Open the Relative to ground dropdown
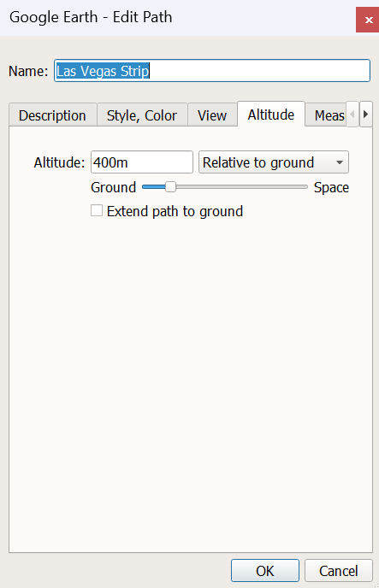Screen dimensions: 379x588 274,162
